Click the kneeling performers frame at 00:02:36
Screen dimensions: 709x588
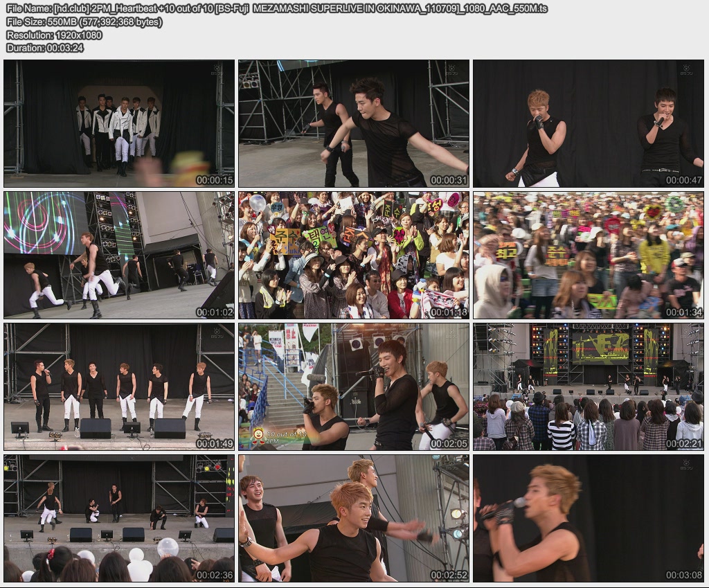point(119,518)
